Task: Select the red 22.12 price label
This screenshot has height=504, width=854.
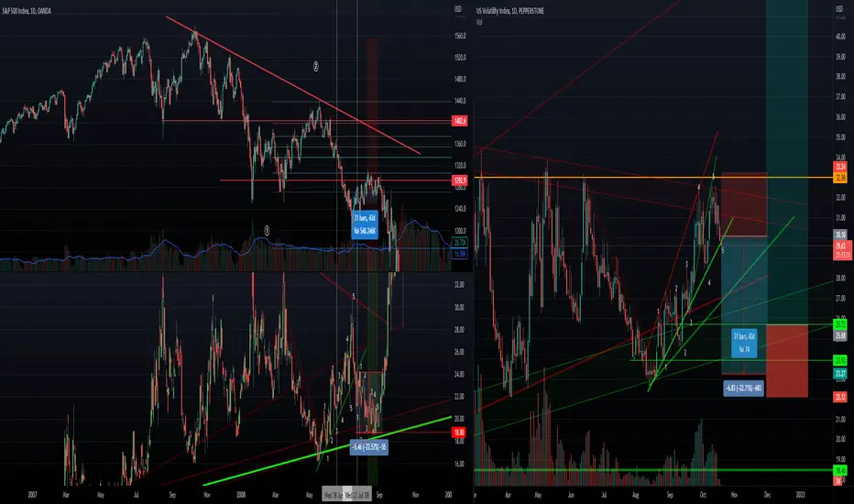Action: [840, 397]
